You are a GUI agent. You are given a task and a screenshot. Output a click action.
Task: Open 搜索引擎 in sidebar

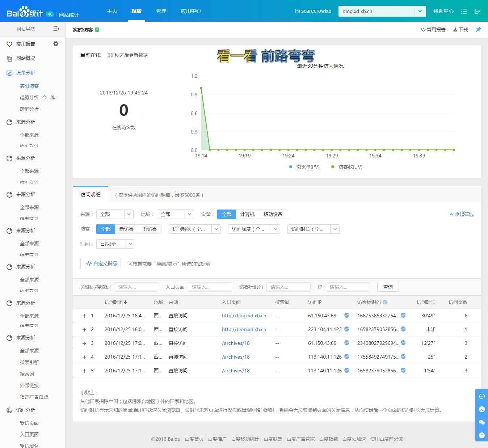(29, 362)
